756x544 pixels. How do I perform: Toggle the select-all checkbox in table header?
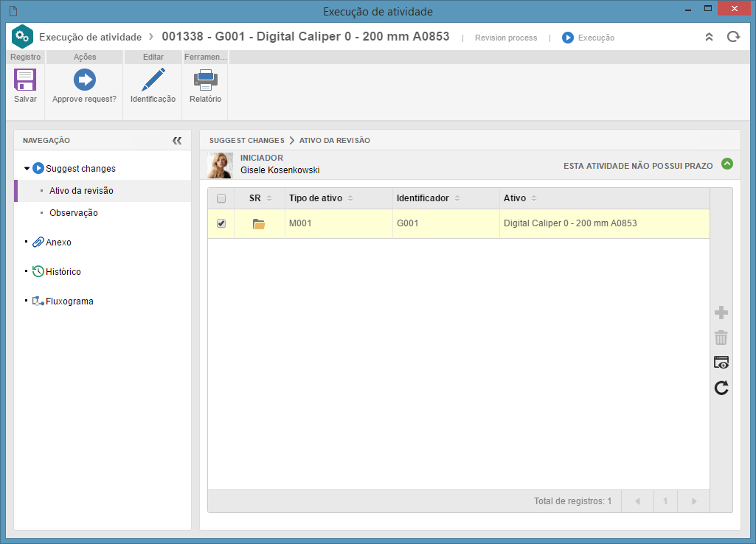pyautogui.click(x=221, y=198)
